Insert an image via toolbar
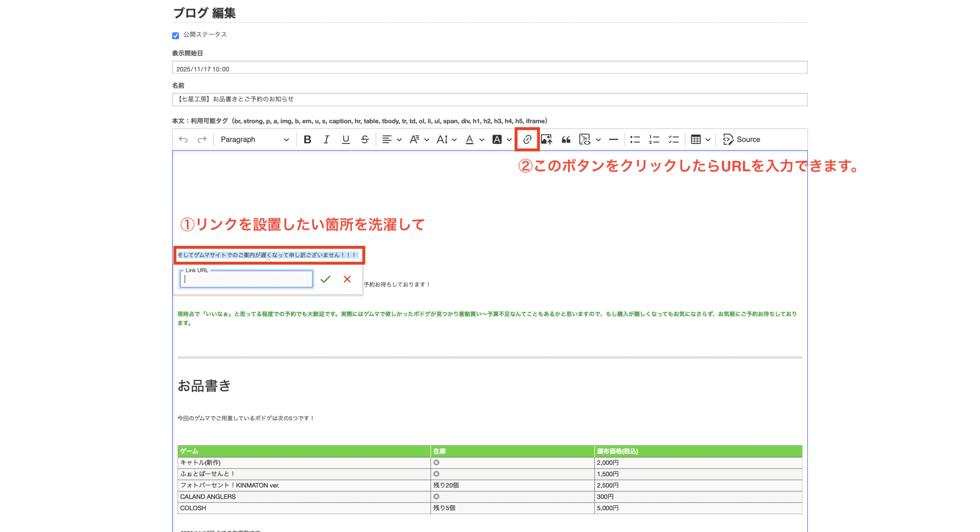Viewport: 980px width, 532px height. [546, 140]
